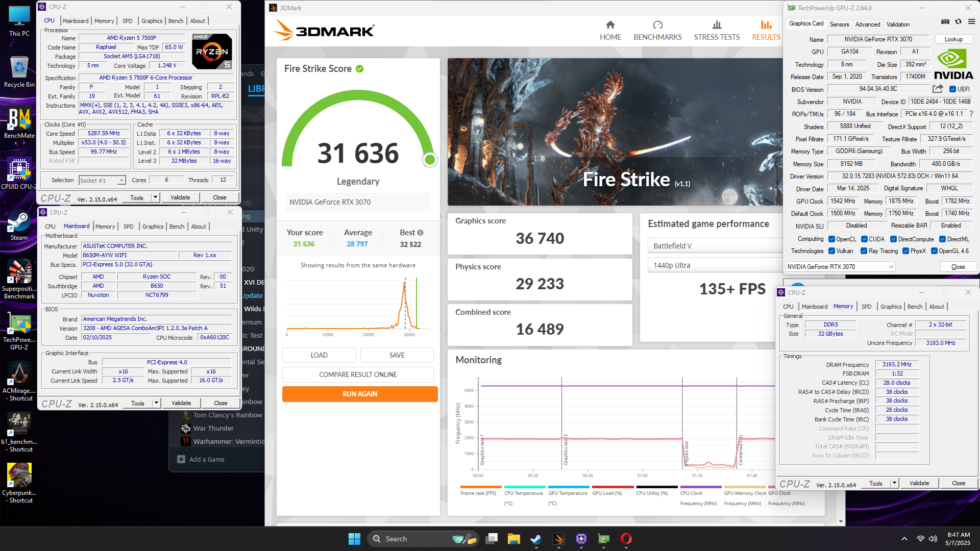Toggle the OpenGL 4.6 checkbox
980x551 pixels.
point(934,251)
